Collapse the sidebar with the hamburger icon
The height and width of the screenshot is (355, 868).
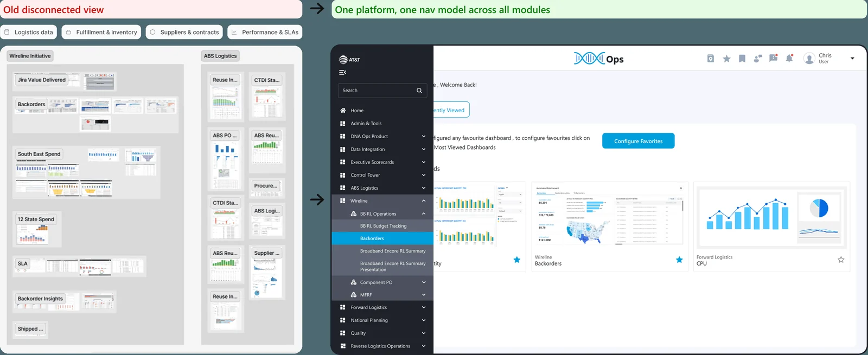click(x=342, y=72)
